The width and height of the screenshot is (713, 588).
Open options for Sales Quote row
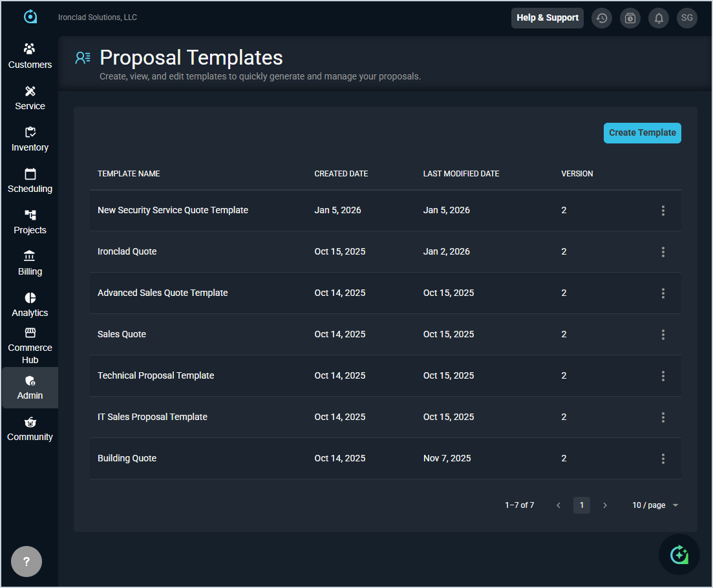(x=663, y=335)
